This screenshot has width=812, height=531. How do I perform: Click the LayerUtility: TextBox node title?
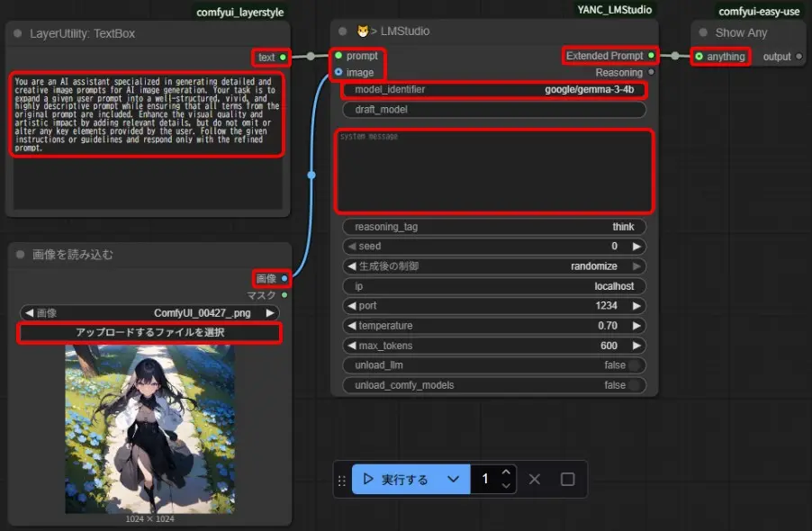tap(82, 33)
